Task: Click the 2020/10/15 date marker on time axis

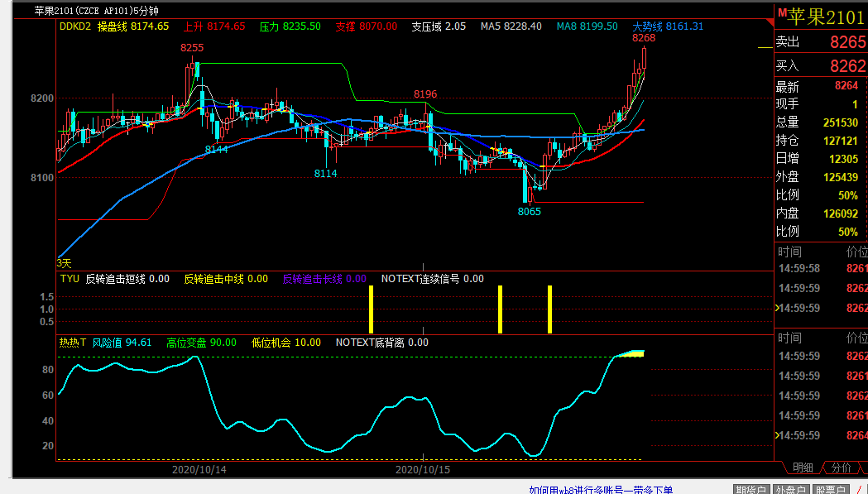Action: tap(423, 469)
